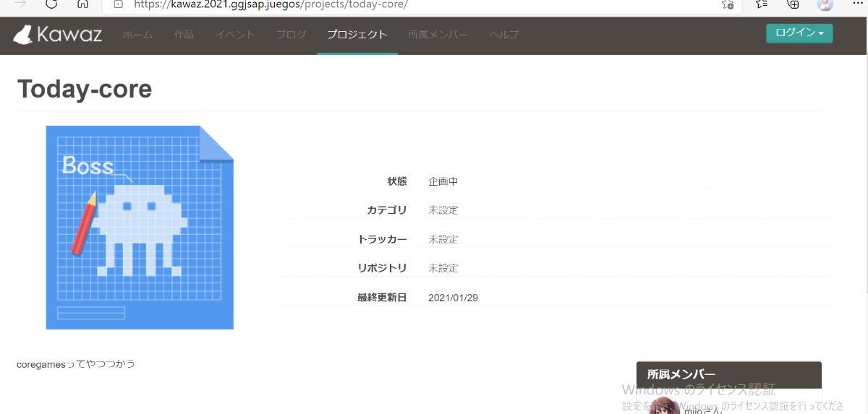The height and width of the screenshot is (414, 868).
Task: Click the トラッカー label
Action: (x=382, y=239)
